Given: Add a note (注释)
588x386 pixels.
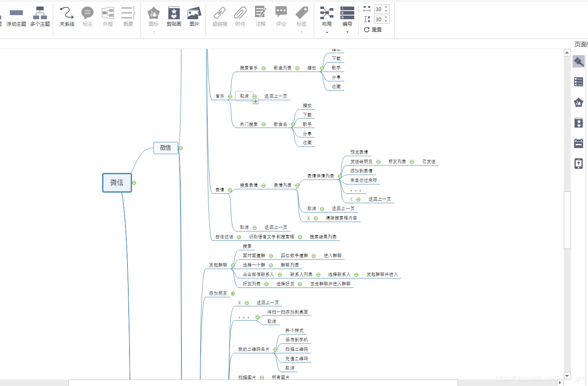Looking at the screenshot, I should pyautogui.click(x=261, y=17).
